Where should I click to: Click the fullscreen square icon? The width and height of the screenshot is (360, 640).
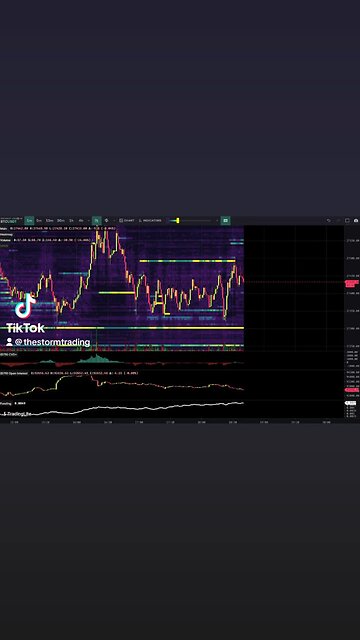tap(347, 220)
